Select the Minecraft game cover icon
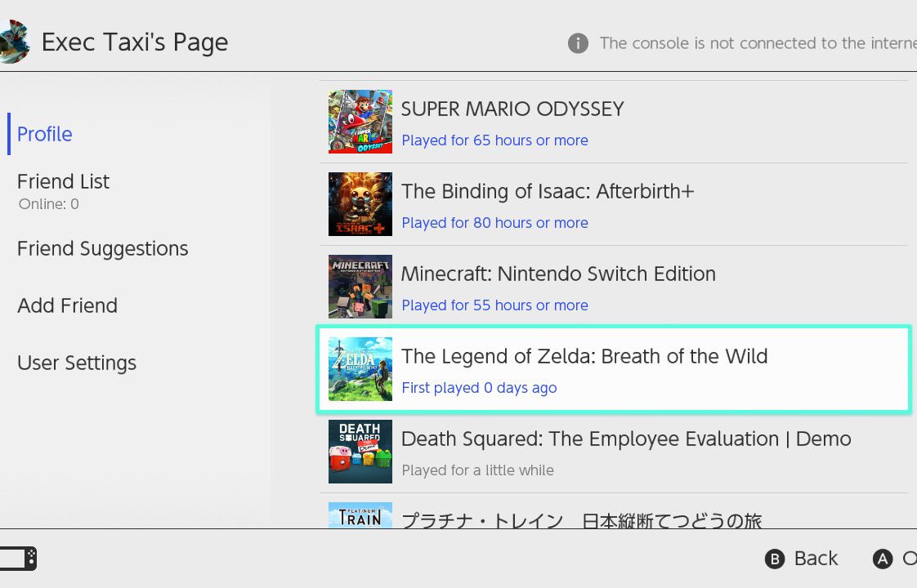 coord(360,287)
